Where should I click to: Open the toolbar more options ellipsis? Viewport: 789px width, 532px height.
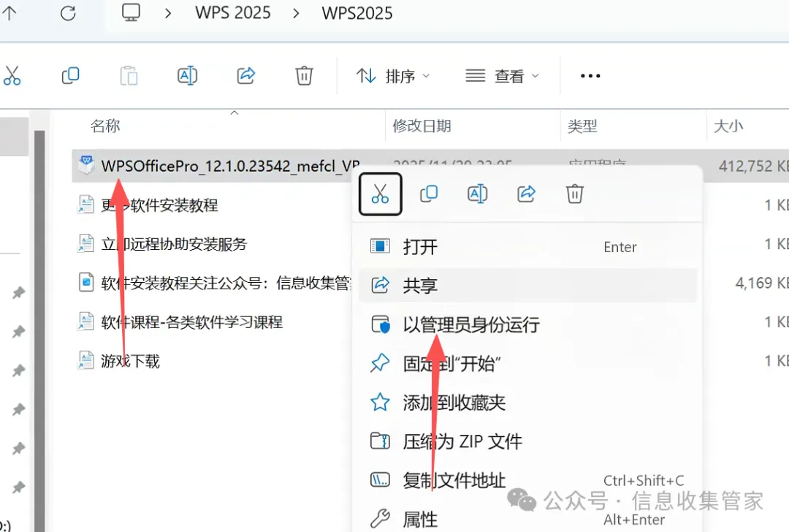point(590,76)
